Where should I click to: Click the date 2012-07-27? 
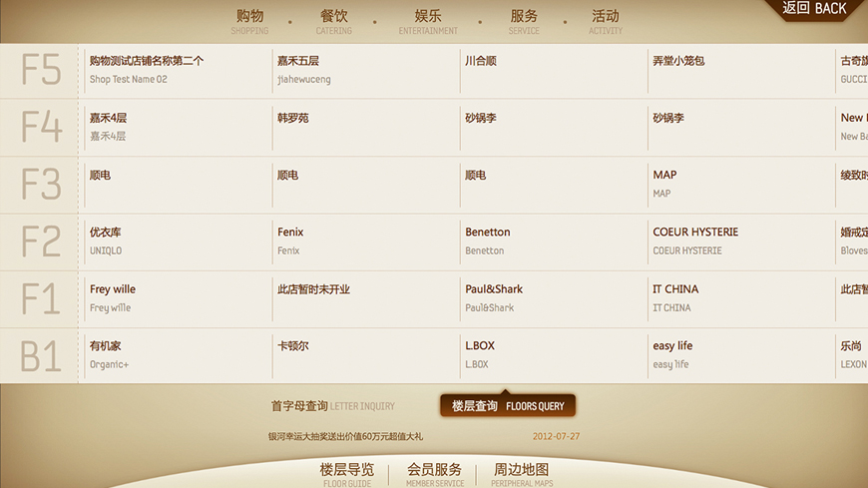556,436
